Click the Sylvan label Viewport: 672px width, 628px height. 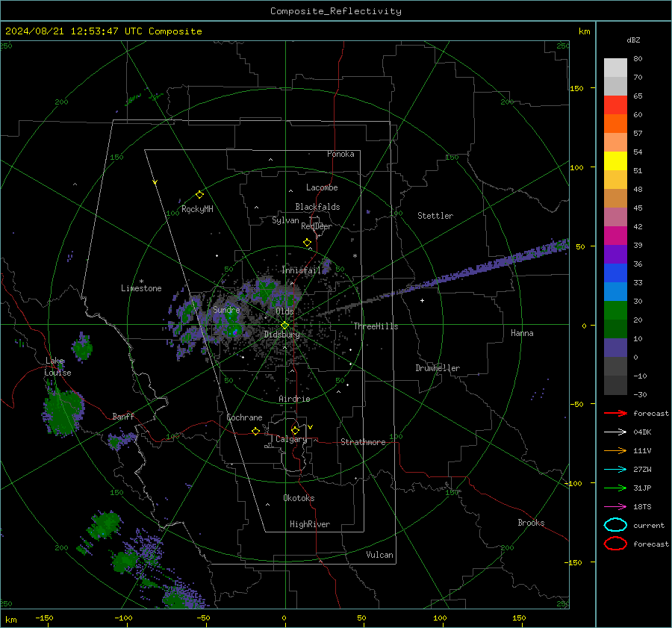285,221
